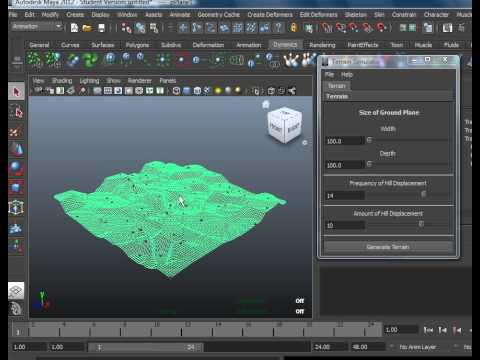The height and width of the screenshot is (360, 480).
Task: Click the Amount of Hill Displacement field
Action: (345, 225)
